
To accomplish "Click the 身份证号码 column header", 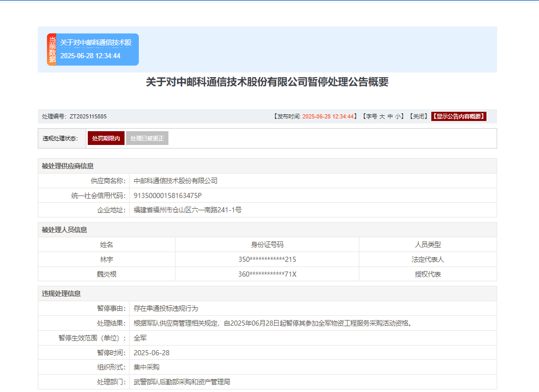I will [267, 245].
